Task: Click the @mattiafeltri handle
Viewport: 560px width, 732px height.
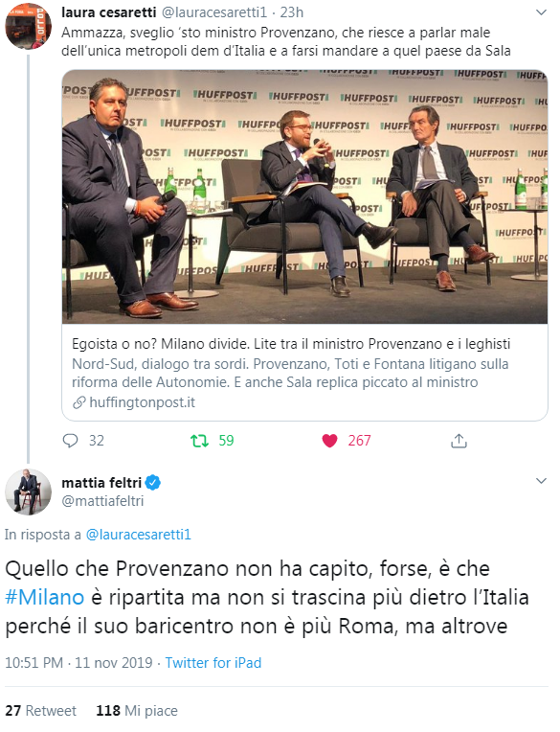Action: [102, 501]
